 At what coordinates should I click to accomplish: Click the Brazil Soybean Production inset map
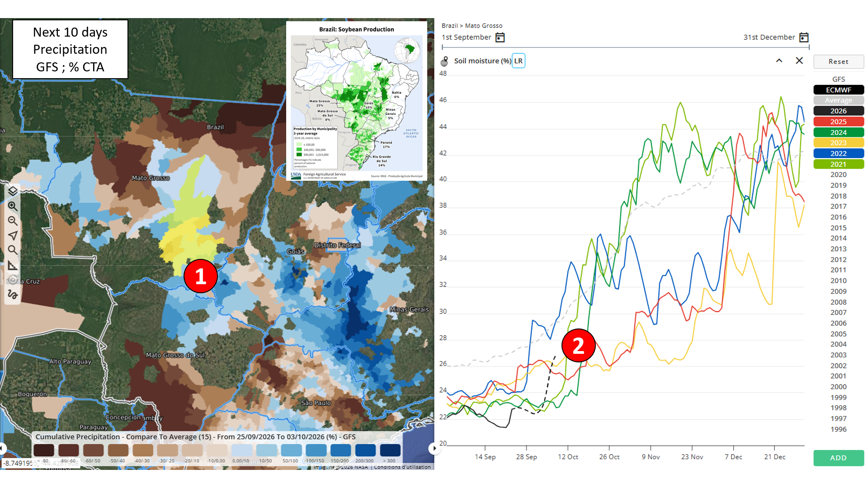pyautogui.click(x=357, y=101)
